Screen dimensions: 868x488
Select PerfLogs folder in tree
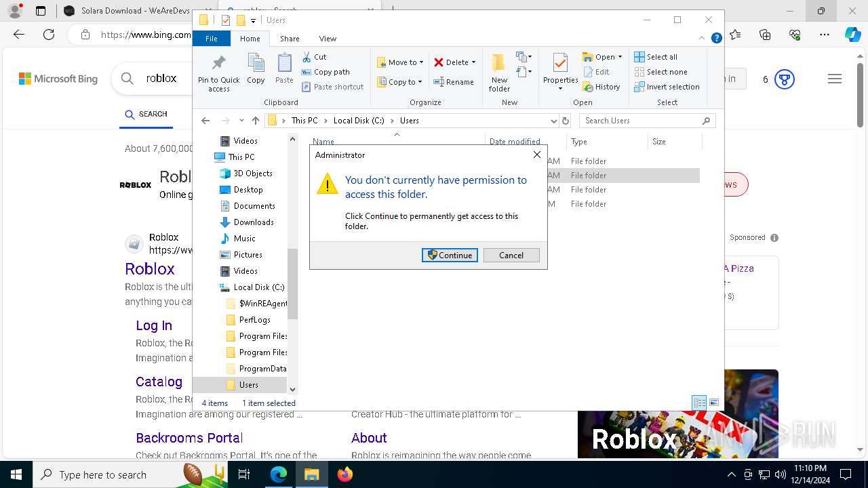pyautogui.click(x=254, y=320)
